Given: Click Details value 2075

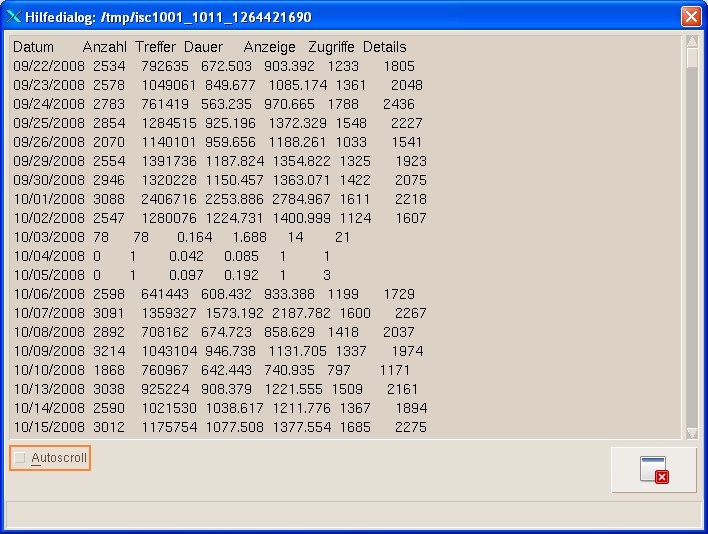Looking at the screenshot, I should click(411, 180).
